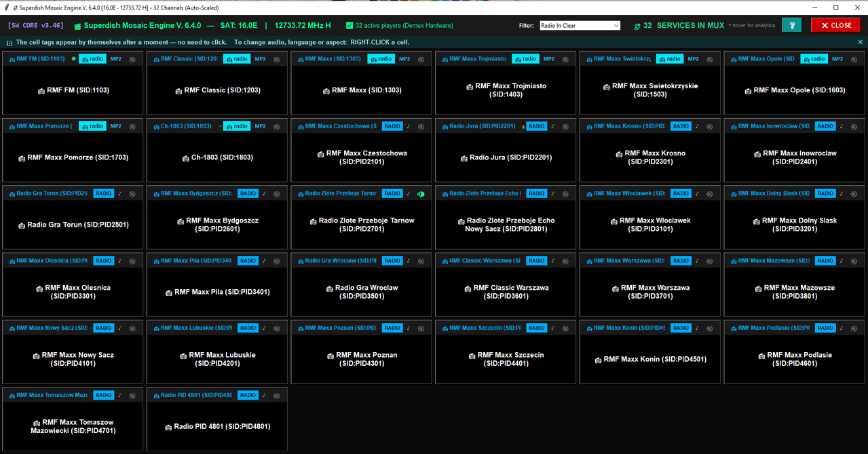868x454 pixels.
Task: Click the radio tag on RMF Maxx Opole cell
Action: (814, 59)
